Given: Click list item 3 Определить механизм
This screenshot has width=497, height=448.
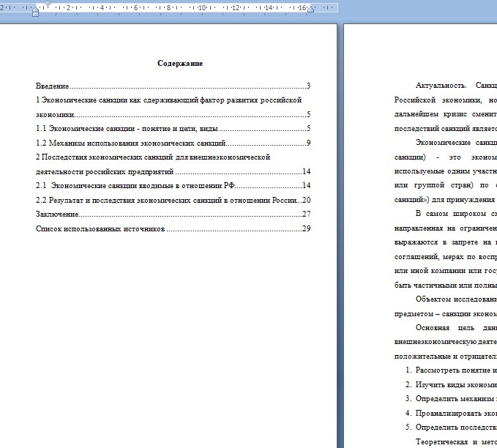Looking at the screenshot, I should tap(455, 399).
